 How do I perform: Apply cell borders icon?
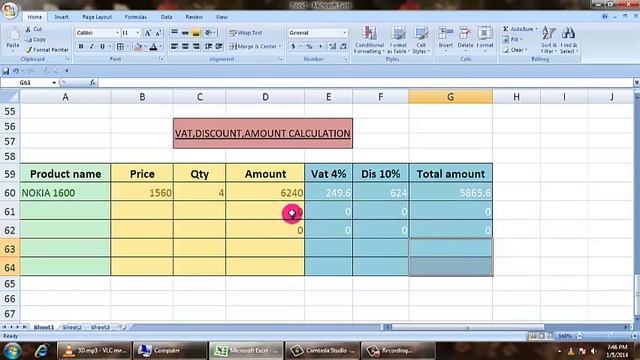point(120,47)
